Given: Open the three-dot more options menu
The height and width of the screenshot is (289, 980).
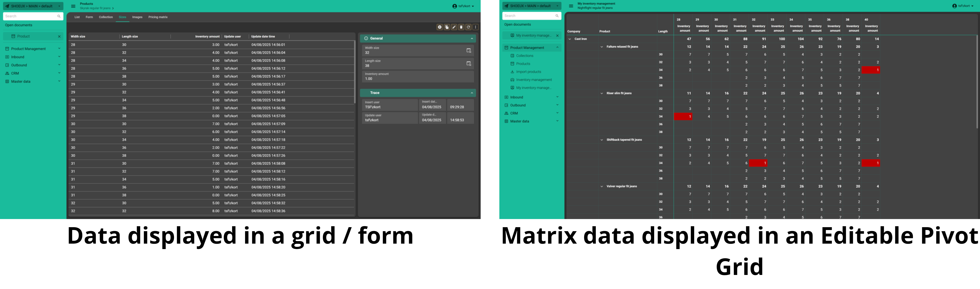Looking at the screenshot, I should tap(476, 27).
